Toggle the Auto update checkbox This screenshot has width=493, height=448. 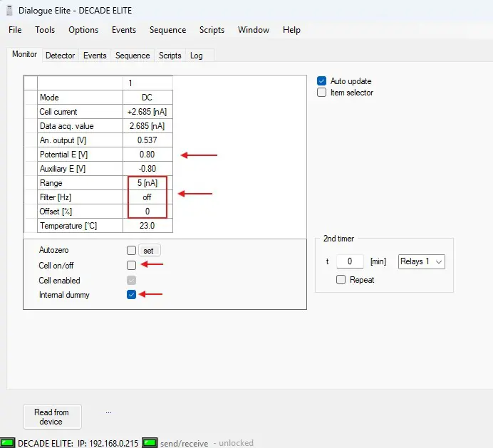[322, 81]
